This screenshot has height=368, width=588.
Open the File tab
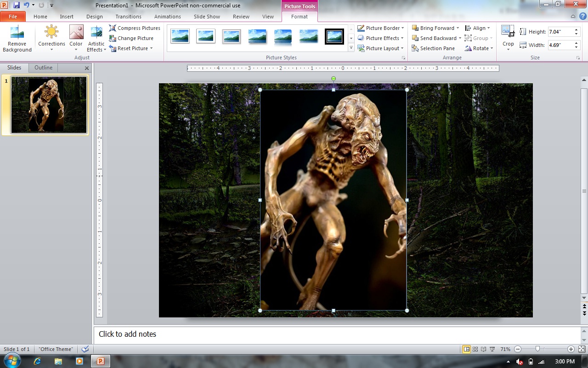13,17
